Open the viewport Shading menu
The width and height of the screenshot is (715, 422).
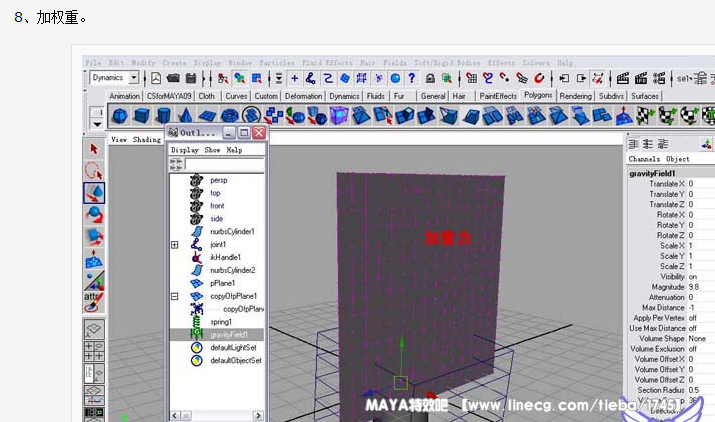tap(147, 140)
